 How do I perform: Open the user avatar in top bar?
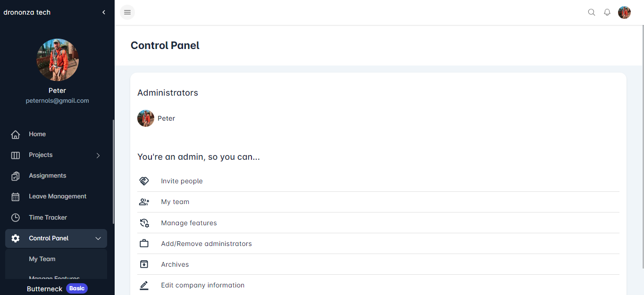tap(624, 12)
